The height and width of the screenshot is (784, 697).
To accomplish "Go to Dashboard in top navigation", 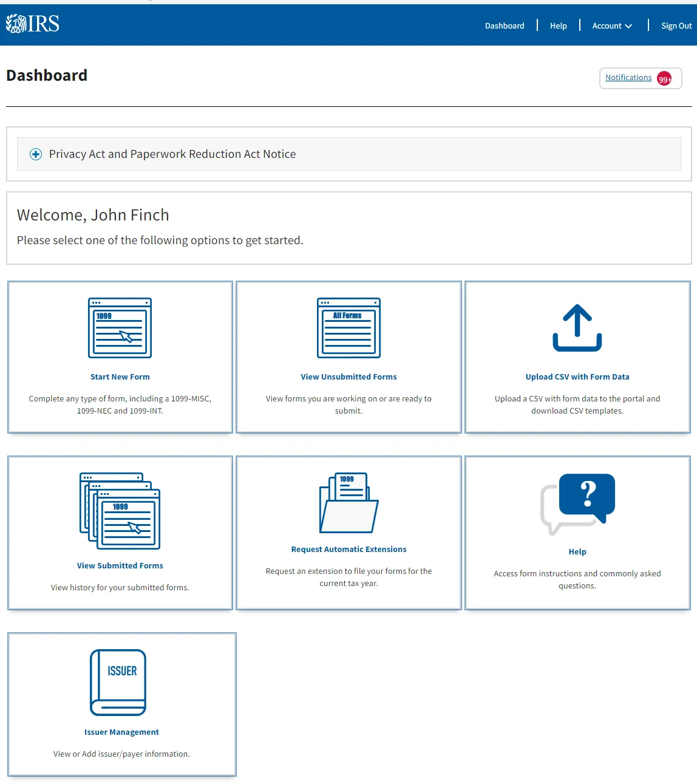I will coord(505,26).
